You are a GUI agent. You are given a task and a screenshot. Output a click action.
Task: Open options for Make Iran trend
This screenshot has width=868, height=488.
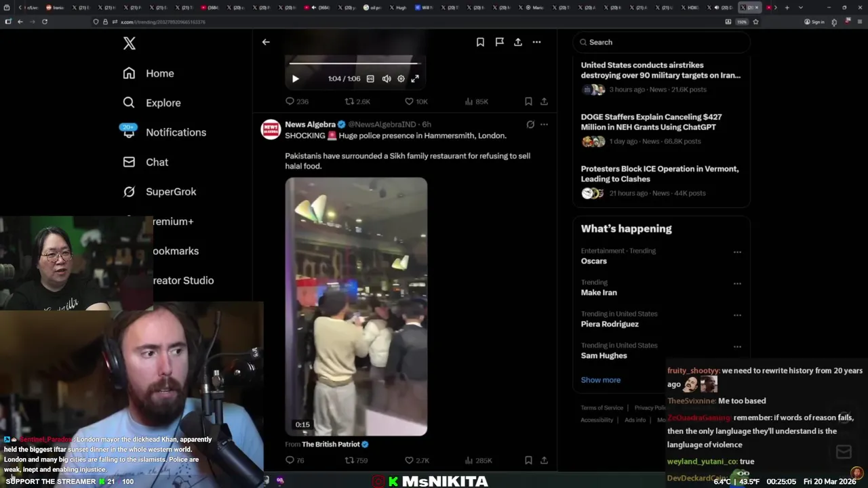pyautogui.click(x=737, y=283)
